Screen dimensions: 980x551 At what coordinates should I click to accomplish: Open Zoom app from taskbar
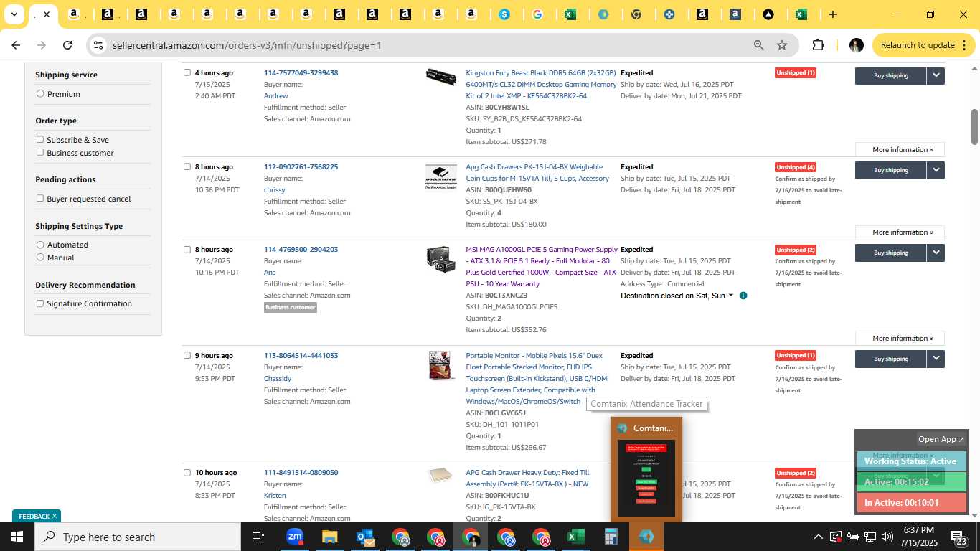[x=294, y=537]
